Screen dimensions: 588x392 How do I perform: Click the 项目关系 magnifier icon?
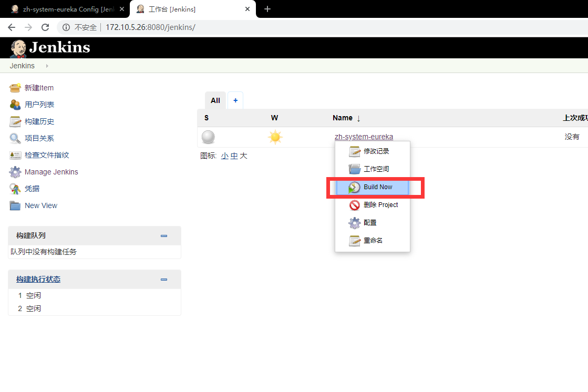[x=15, y=138]
